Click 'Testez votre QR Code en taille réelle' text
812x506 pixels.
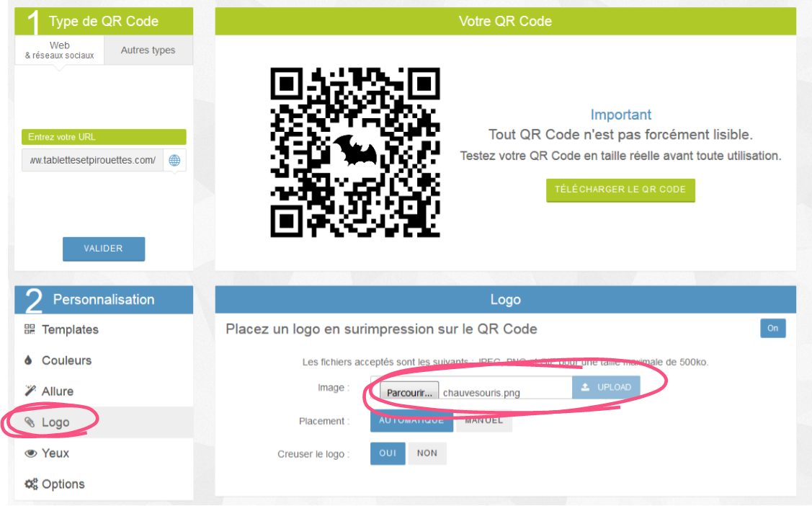point(620,156)
